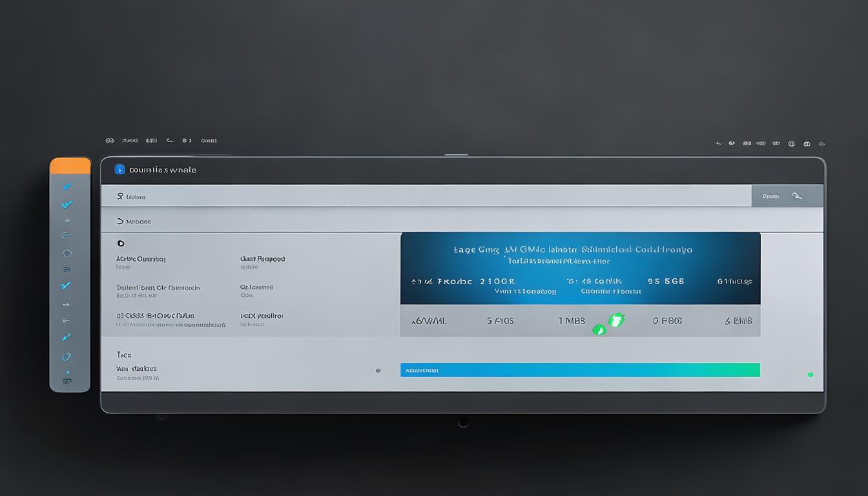Screen dimensions: 868x496
Task: Open the gray "Gsam" dropdown in header
Action: pos(787,196)
